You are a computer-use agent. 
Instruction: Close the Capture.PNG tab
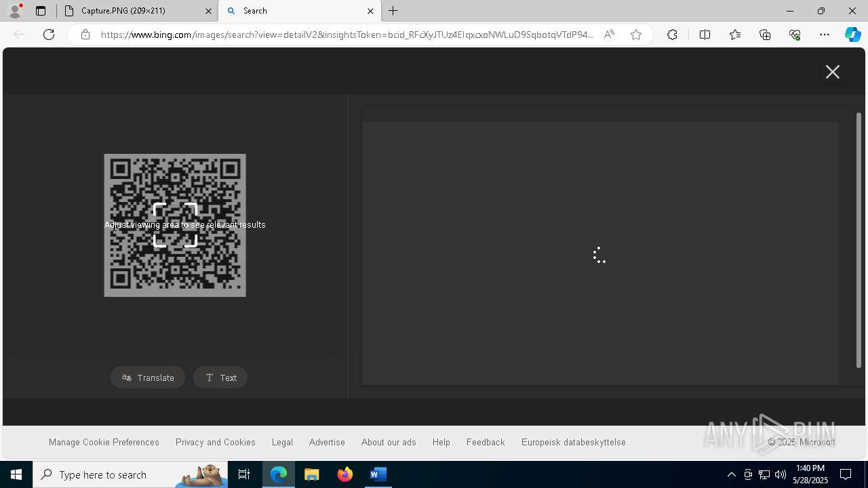(208, 11)
